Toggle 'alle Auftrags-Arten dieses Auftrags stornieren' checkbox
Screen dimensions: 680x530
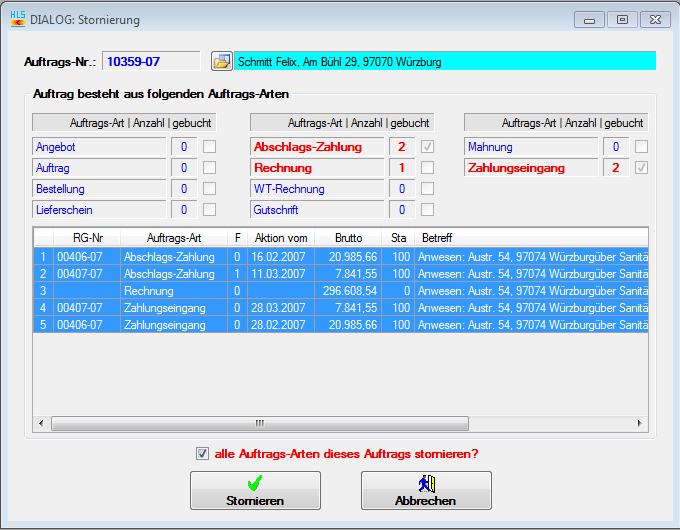203,453
